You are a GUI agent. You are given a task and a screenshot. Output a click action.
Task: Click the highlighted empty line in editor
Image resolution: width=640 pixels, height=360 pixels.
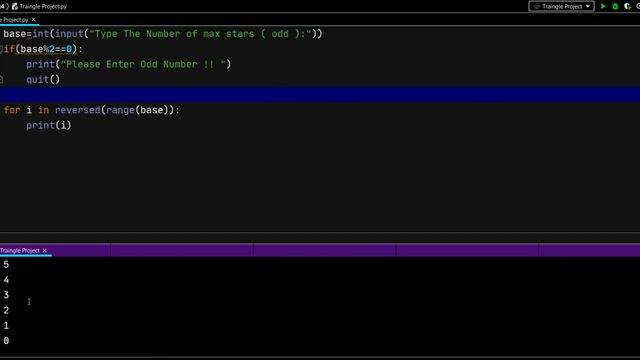[x=320, y=95]
